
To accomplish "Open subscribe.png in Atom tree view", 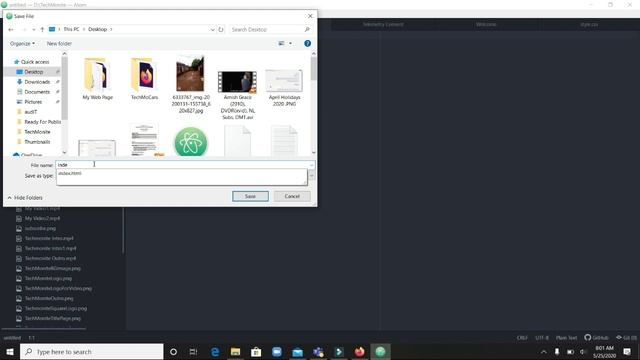I will tap(40, 229).
